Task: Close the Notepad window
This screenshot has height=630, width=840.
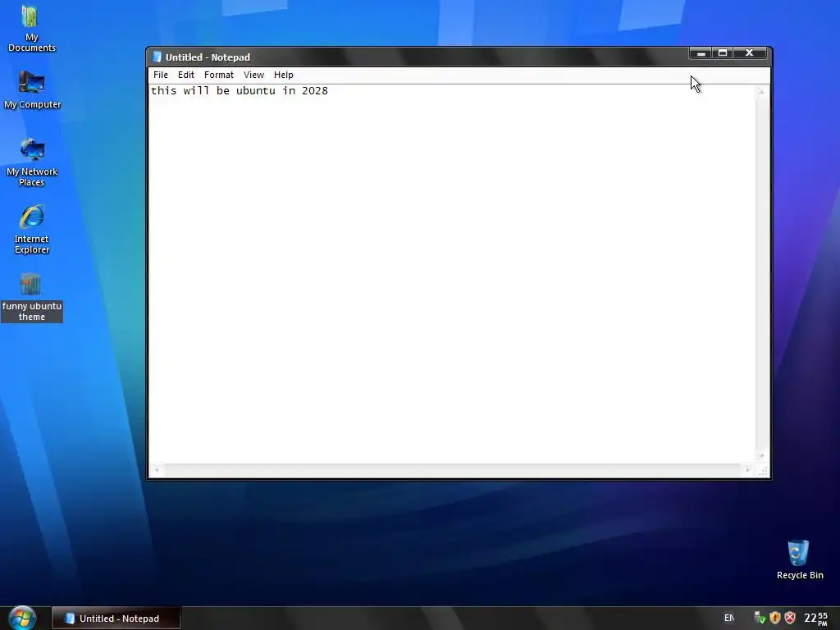Action: coord(750,53)
